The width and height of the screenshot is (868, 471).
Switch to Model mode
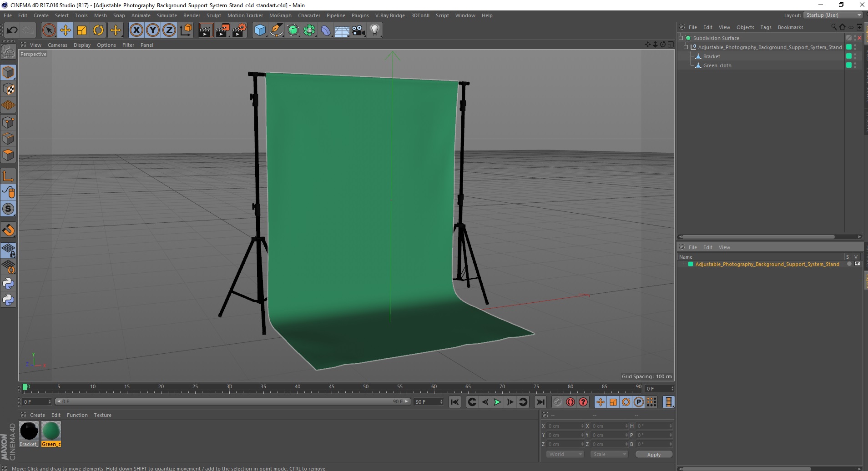(x=8, y=73)
